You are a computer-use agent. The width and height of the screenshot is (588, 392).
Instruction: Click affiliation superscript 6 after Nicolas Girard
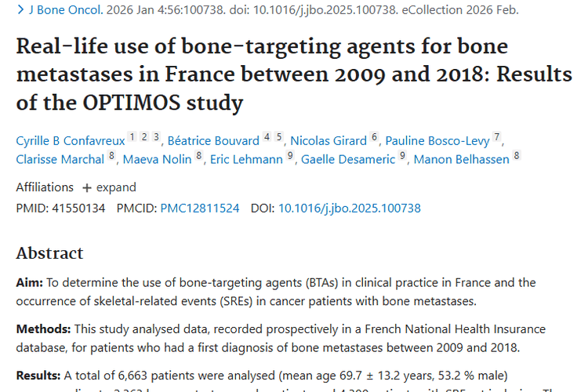(x=375, y=137)
